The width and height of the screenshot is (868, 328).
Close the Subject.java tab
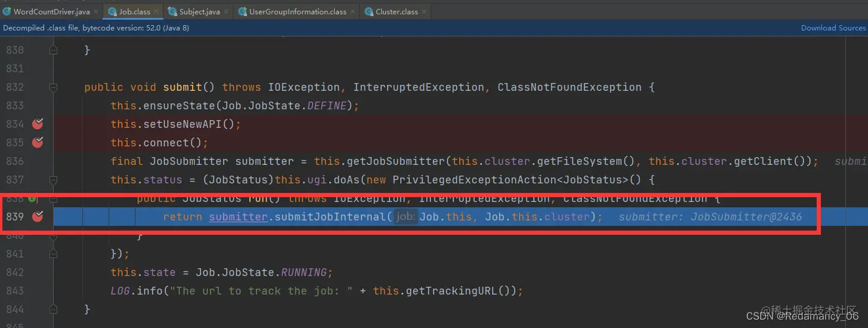click(x=226, y=12)
